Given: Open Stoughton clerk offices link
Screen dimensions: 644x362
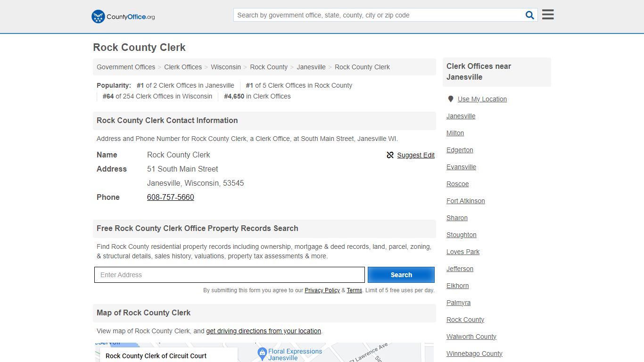Looking at the screenshot, I should 462,235.
